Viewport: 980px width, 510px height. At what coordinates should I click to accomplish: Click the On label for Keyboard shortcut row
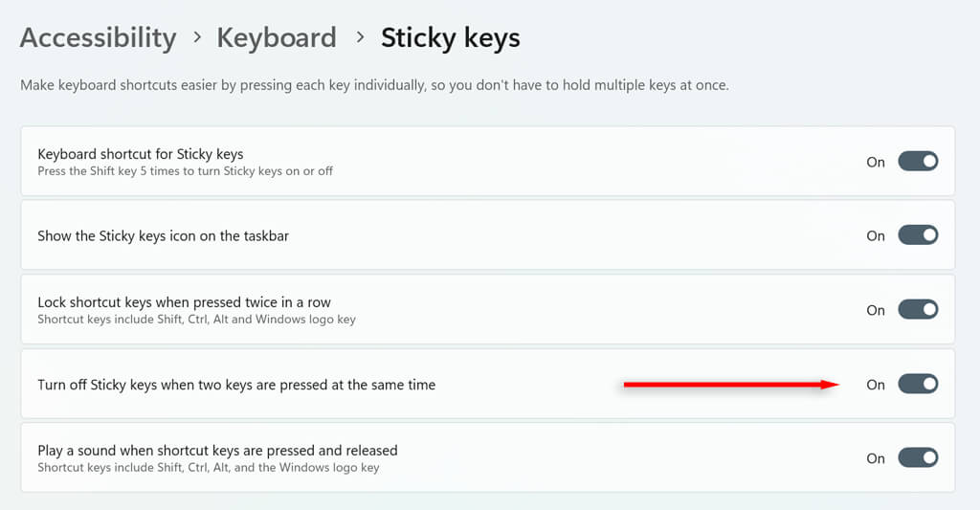pos(876,162)
